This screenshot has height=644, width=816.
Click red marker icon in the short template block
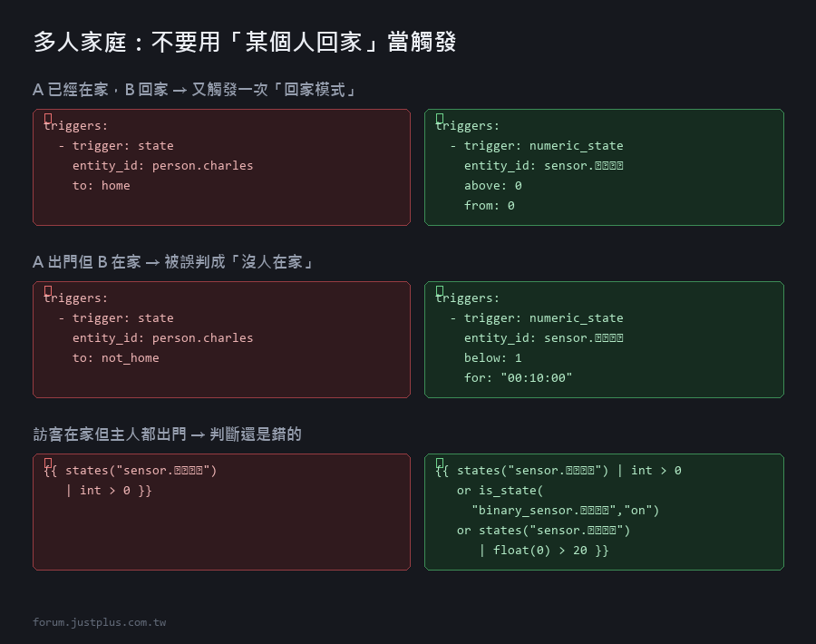pyautogui.click(x=48, y=463)
